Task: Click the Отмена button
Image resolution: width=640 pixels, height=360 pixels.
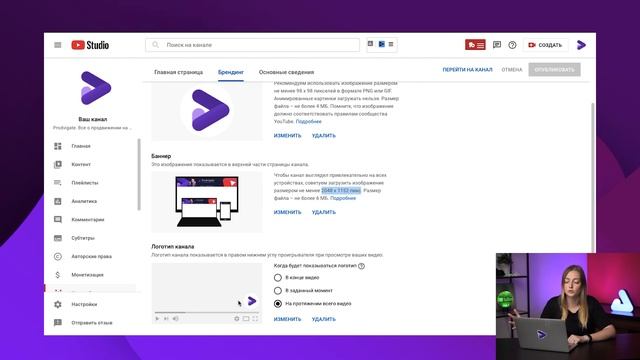Action: pyautogui.click(x=512, y=70)
